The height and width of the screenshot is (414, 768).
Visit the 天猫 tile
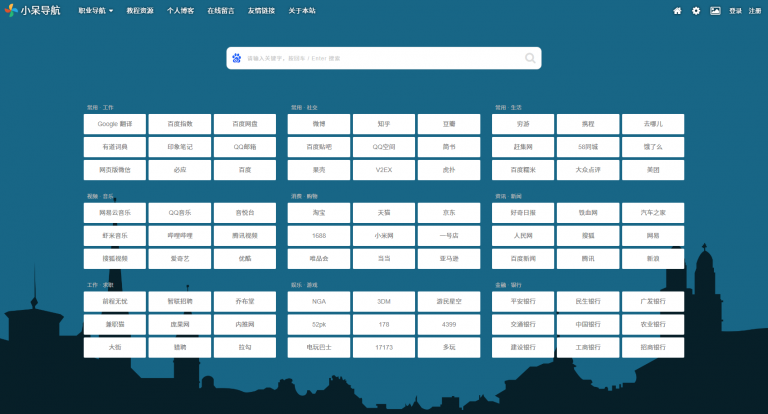384,213
